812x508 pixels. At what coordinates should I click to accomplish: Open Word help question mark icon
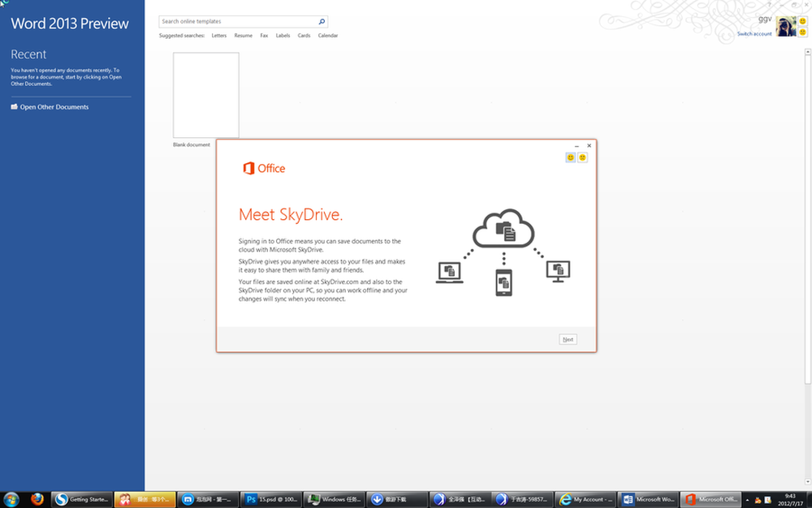[769, 4]
